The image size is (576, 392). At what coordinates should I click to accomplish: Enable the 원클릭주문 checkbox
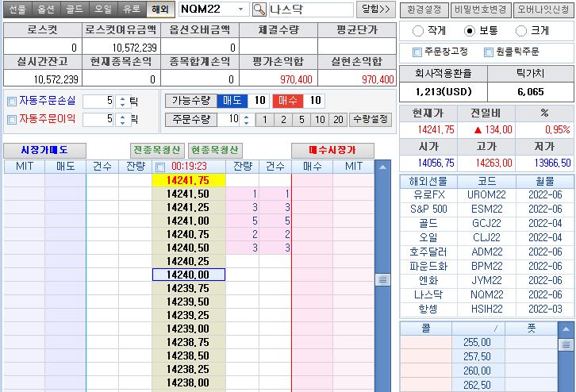point(487,52)
